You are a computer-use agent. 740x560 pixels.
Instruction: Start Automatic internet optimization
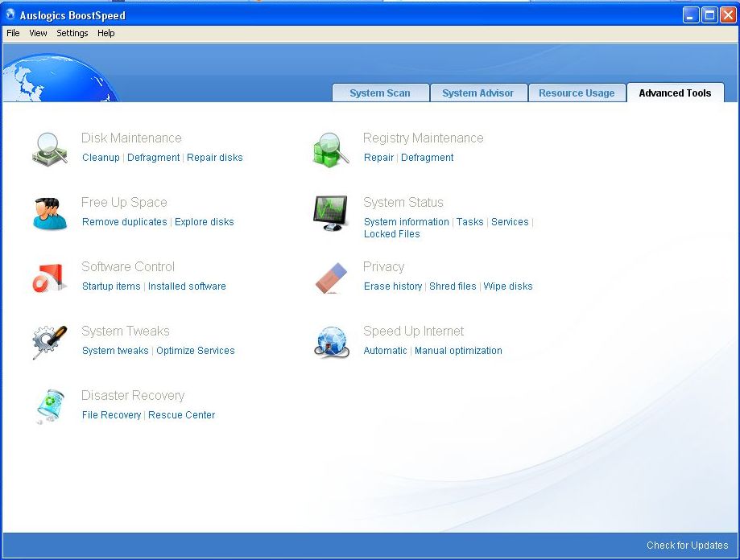[x=385, y=351]
